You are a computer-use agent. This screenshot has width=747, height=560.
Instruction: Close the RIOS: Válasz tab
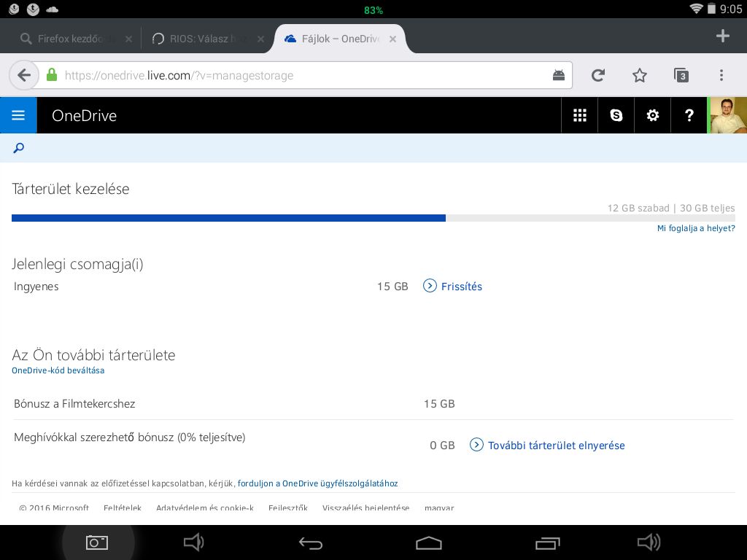click(260, 39)
